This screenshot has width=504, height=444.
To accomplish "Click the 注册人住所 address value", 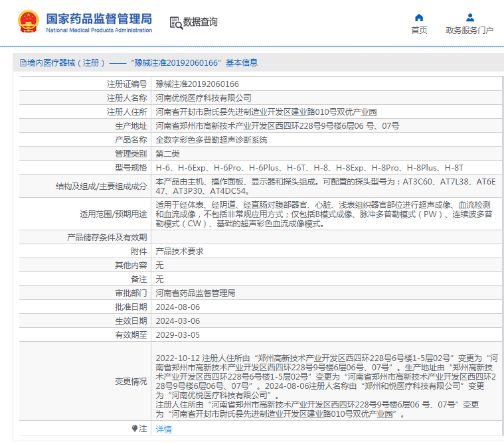I will tap(266, 112).
